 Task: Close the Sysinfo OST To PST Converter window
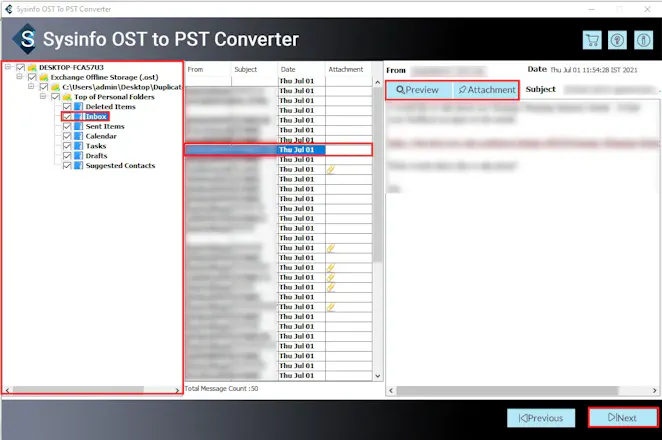[x=647, y=9]
